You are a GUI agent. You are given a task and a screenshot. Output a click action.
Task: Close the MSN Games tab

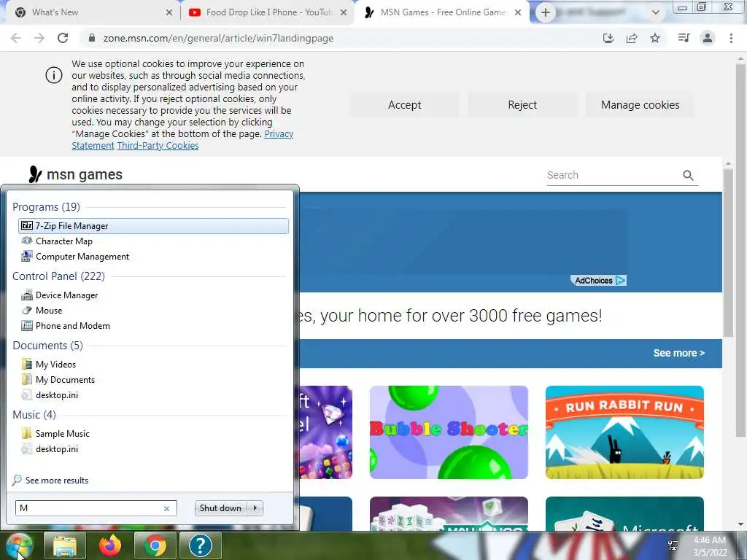pos(518,12)
